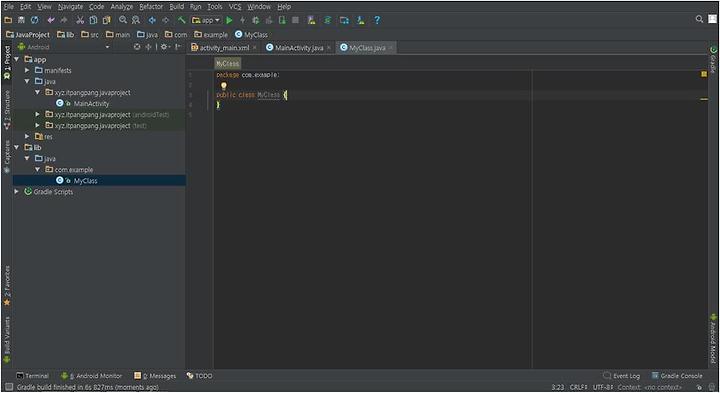Click the Help question mark icon

[x=377, y=20]
